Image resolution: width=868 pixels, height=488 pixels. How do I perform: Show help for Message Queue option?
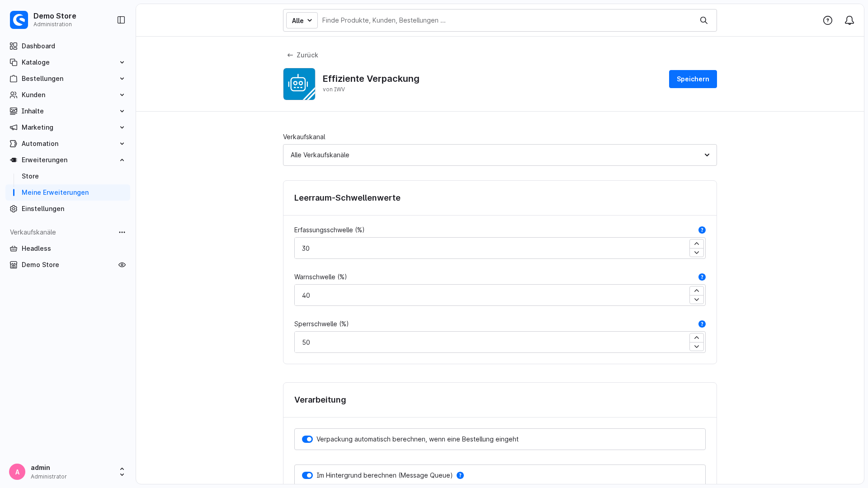click(460, 475)
